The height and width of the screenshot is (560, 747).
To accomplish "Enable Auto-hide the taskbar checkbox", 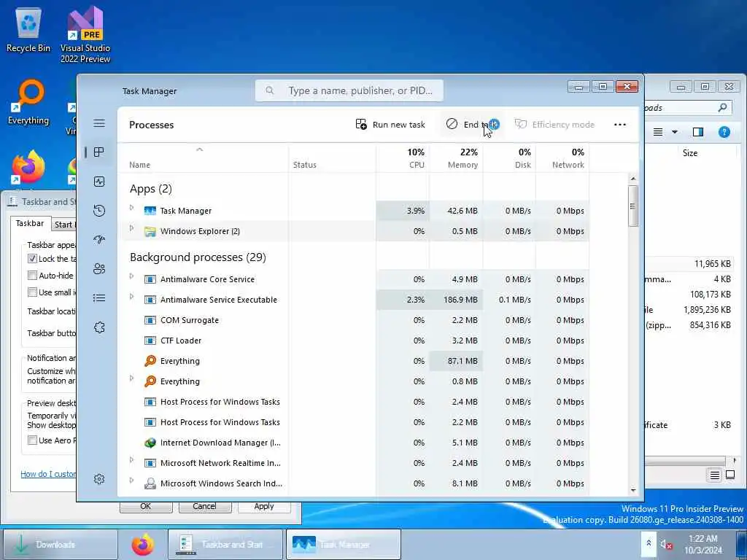I will (x=32, y=275).
